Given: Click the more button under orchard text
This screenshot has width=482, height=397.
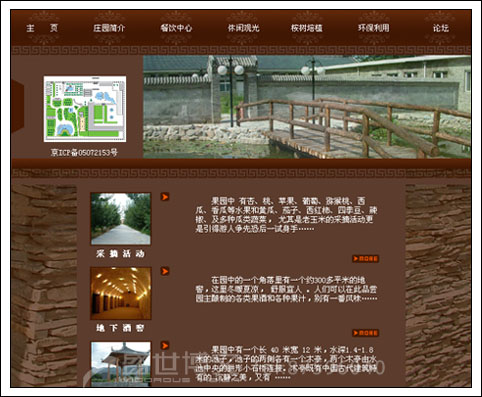Looking at the screenshot, I should pos(366,259).
